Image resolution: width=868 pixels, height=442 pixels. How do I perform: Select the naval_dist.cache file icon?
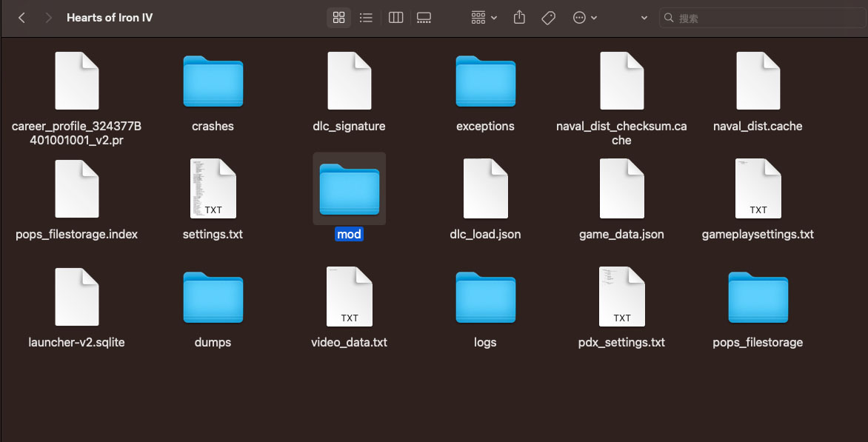(x=758, y=81)
